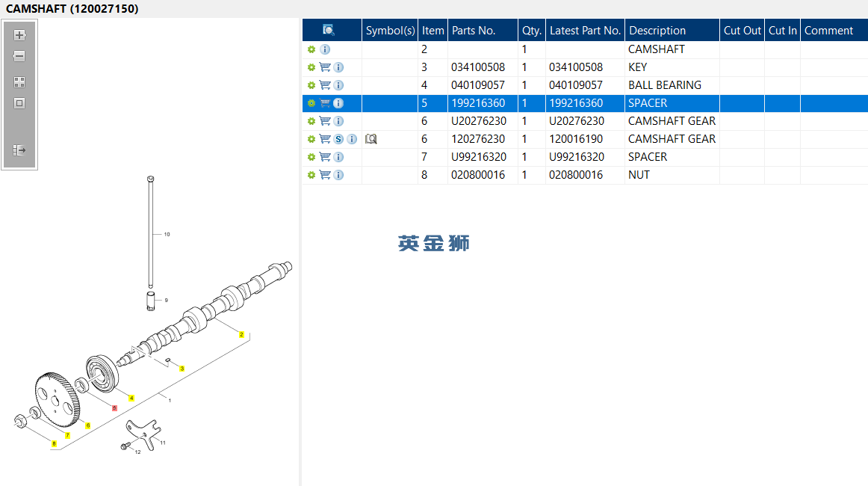The image size is (868, 486).
Task: Show info for SPACER U99216320
Action: (339, 157)
